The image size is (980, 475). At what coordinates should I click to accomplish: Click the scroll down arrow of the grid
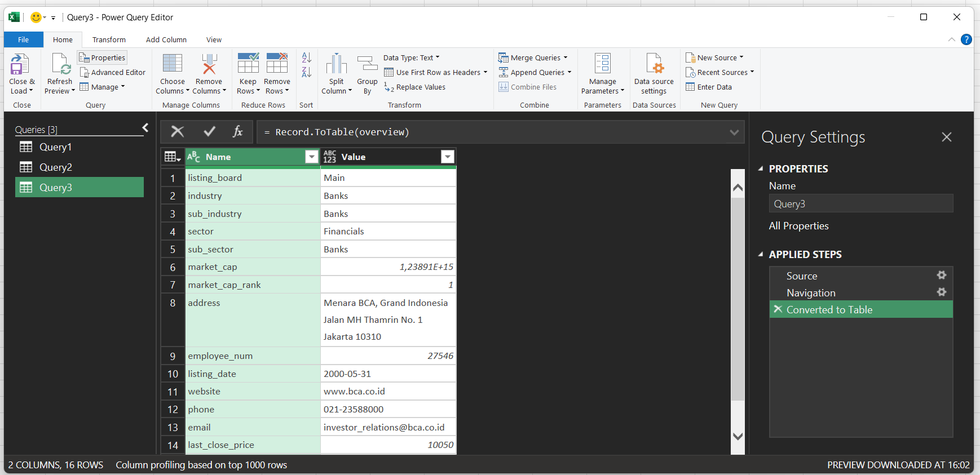coord(738,436)
